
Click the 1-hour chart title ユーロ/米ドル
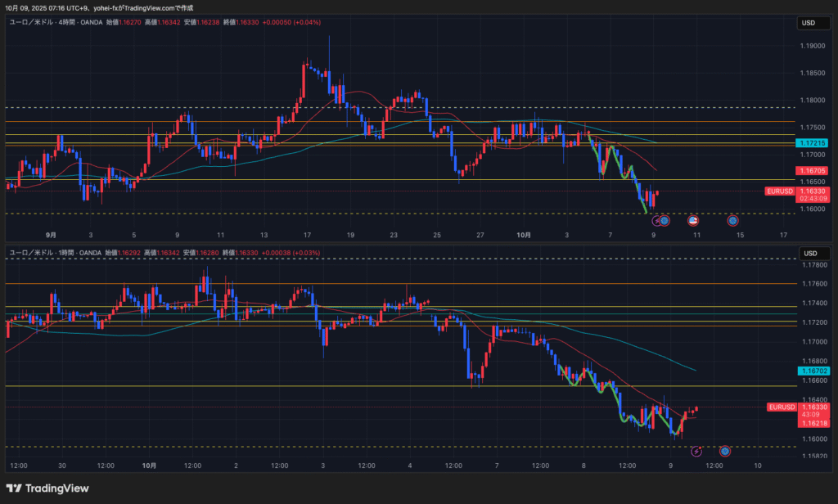(33, 253)
